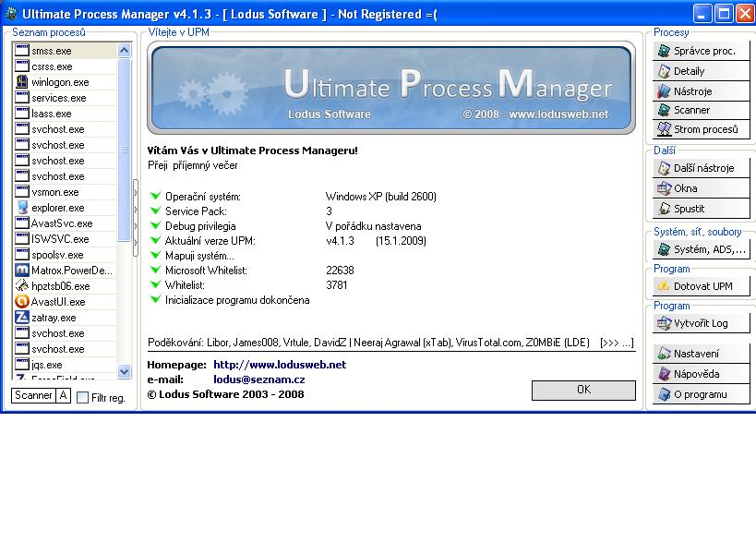Click the process list up arrow
The image size is (756, 554).
pyautogui.click(x=124, y=50)
